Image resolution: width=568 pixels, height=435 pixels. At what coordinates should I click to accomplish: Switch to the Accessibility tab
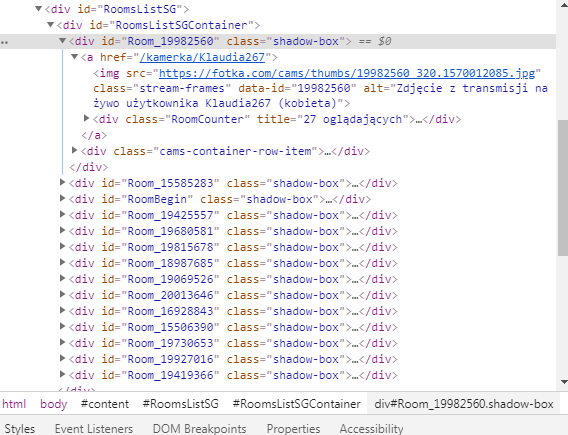(371, 428)
